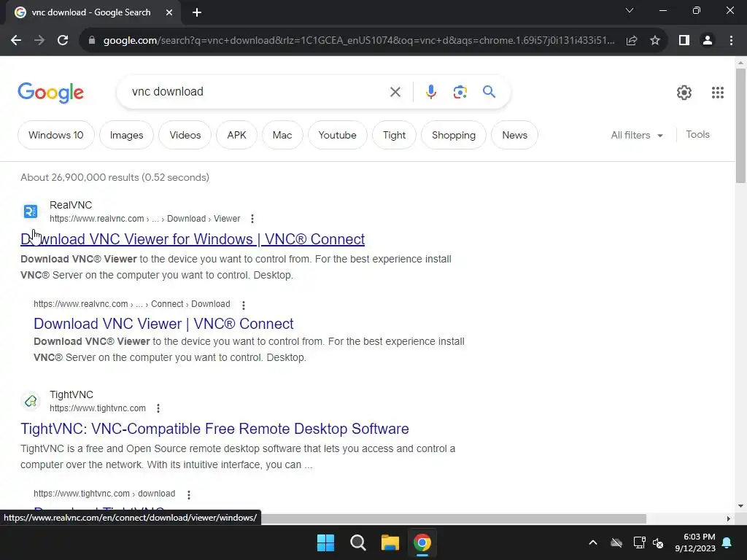Viewport: 747px width, 560px height.
Task: Click the browser forward arrow
Action: (39, 41)
